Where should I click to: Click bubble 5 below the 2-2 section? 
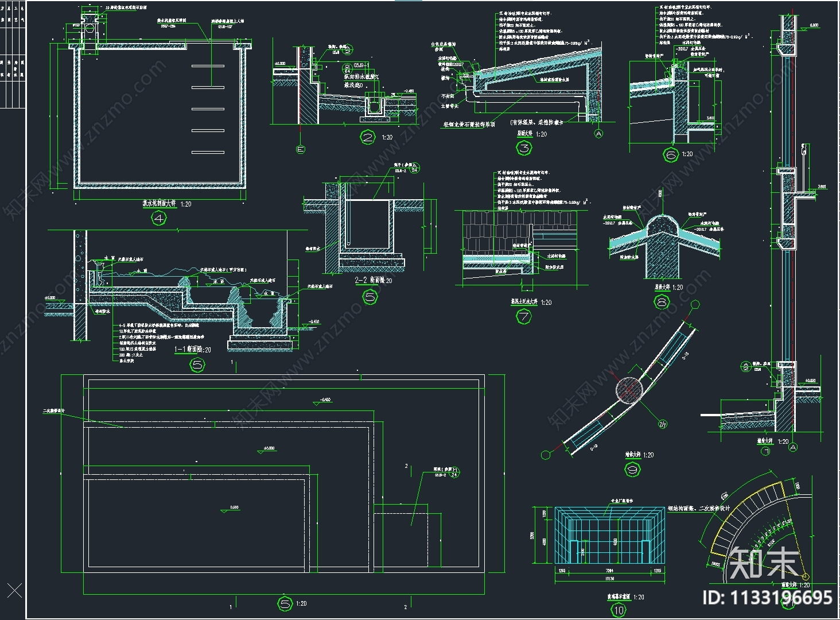tap(371, 297)
